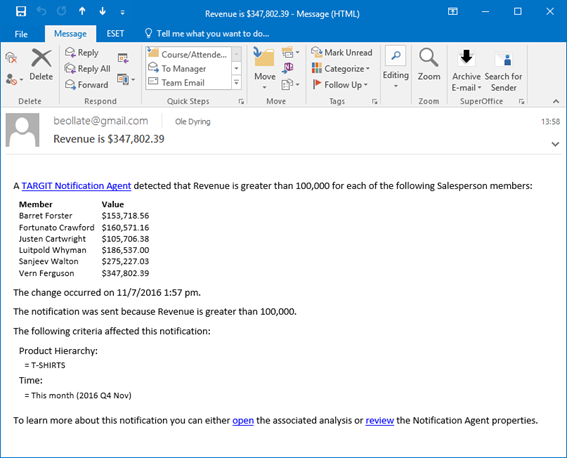
Task: Collapse the ribbon with the arrow
Action: (x=556, y=102)
